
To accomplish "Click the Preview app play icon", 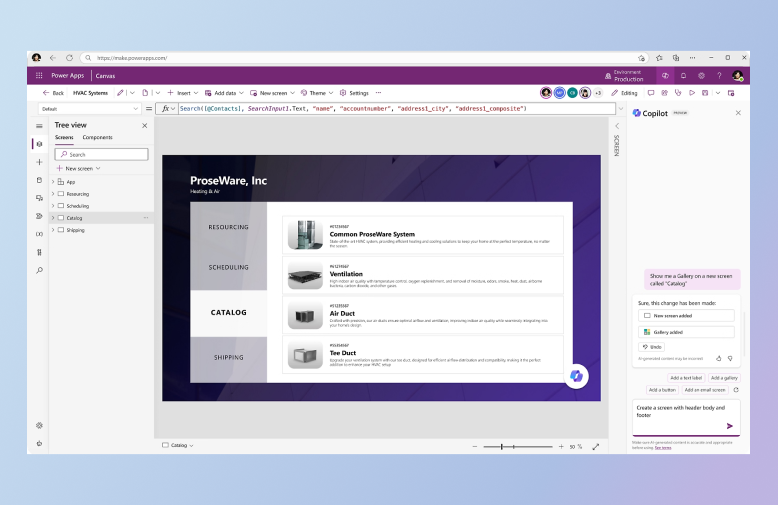I will tap(692, 93).
